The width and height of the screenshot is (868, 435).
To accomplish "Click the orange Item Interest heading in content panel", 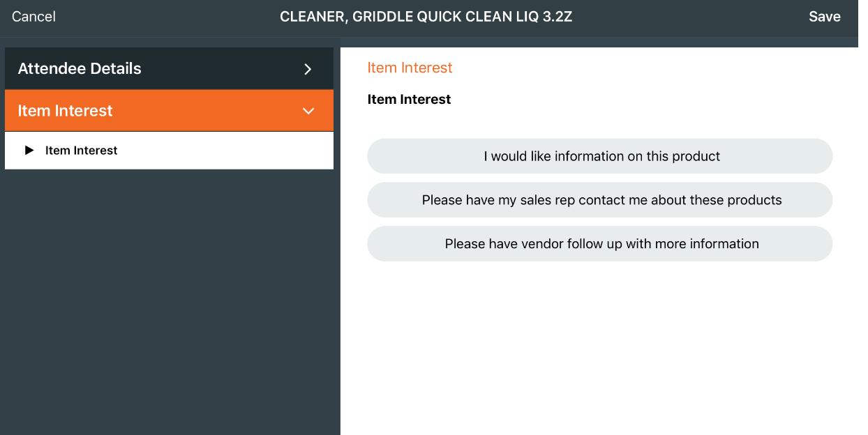I will coord(410,68).
